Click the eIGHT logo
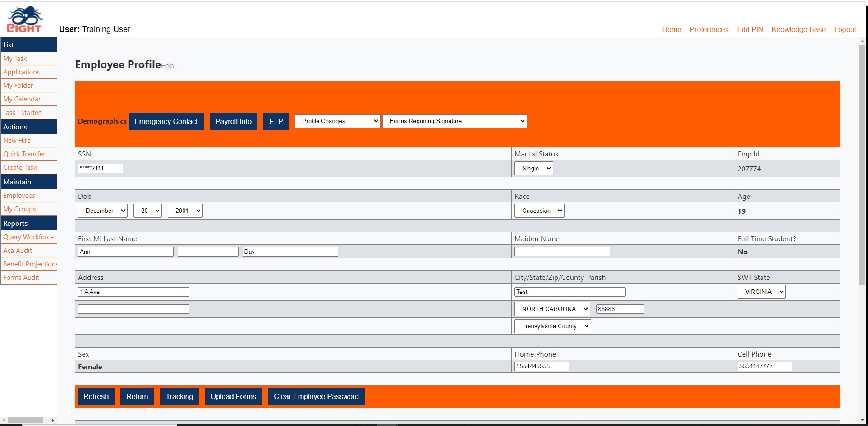The image size is (868, 426). [25, 19]
